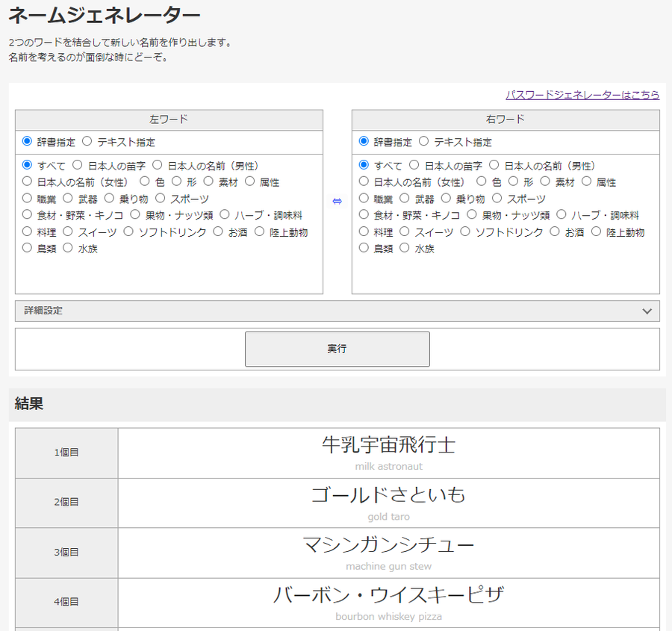
Task: Set left word to 鳥類
Action: [27, 247]
